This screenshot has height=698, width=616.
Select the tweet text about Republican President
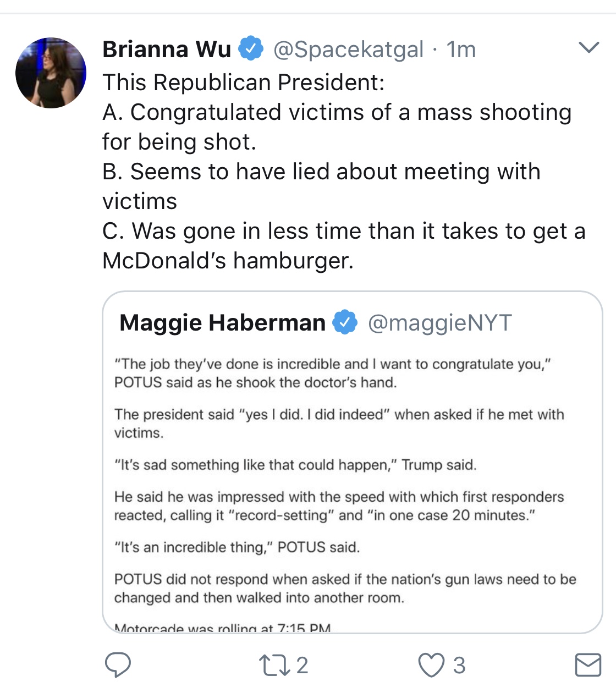pos(344,172)
